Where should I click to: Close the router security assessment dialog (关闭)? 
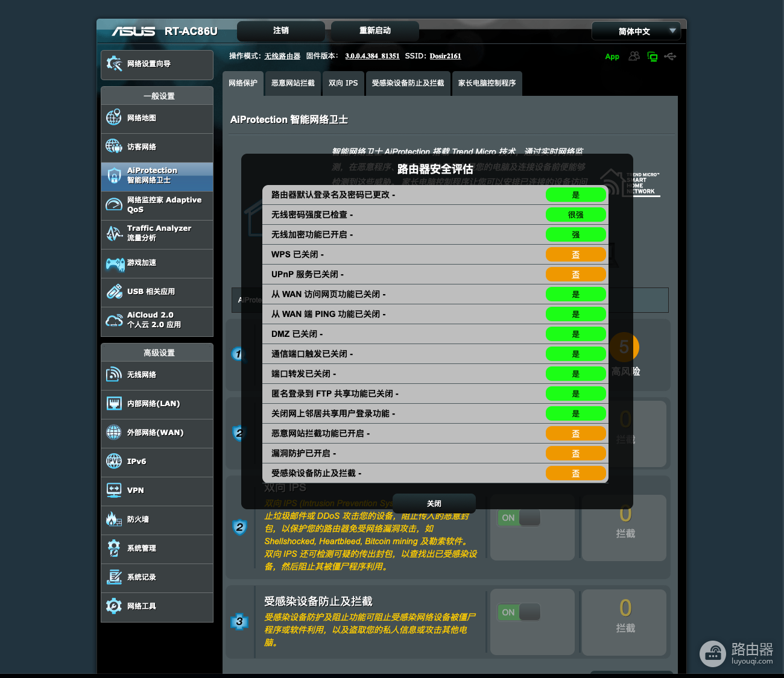point(434,504)
